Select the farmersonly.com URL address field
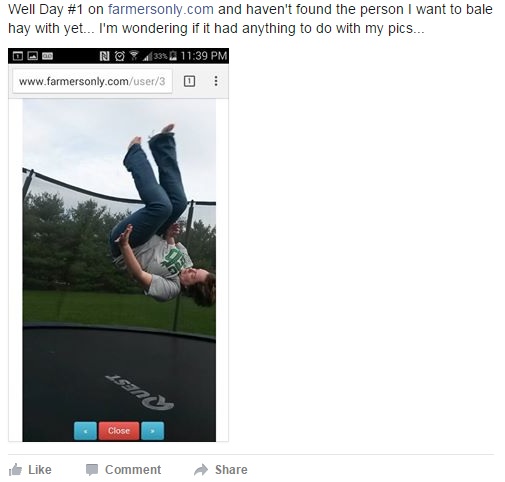Image resolution: width=505 pixels, height=482 pixels. click(92, 81)
